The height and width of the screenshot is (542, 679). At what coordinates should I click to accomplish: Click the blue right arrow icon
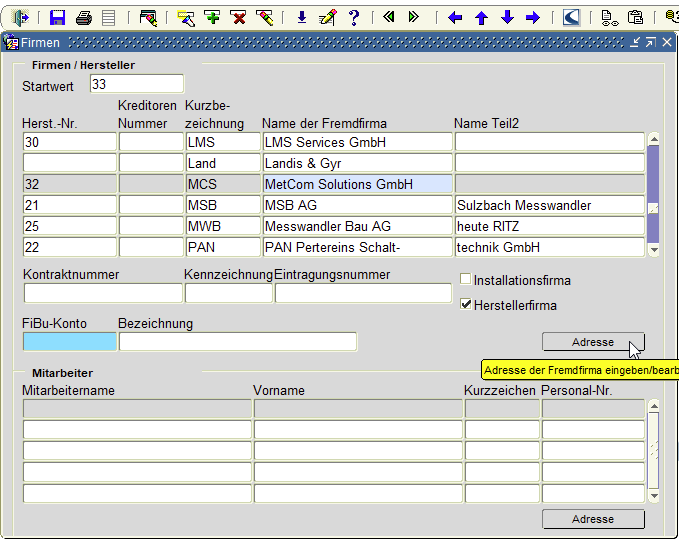click(x=533, y=18)
